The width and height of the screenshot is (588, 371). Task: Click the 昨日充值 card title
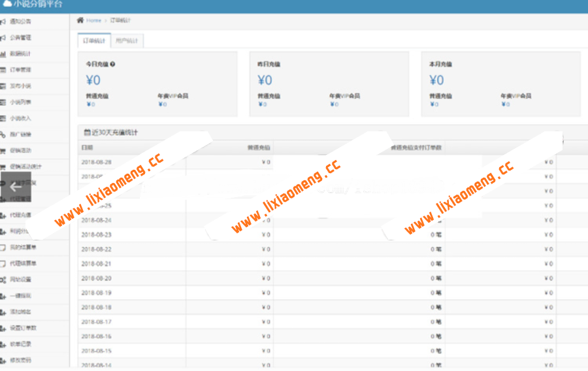pos(269,64)
